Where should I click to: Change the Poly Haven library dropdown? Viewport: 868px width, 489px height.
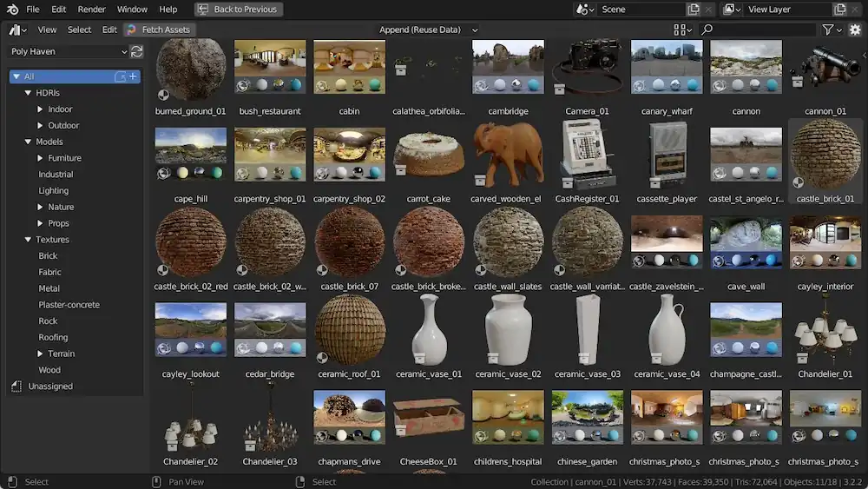[68, 51]
